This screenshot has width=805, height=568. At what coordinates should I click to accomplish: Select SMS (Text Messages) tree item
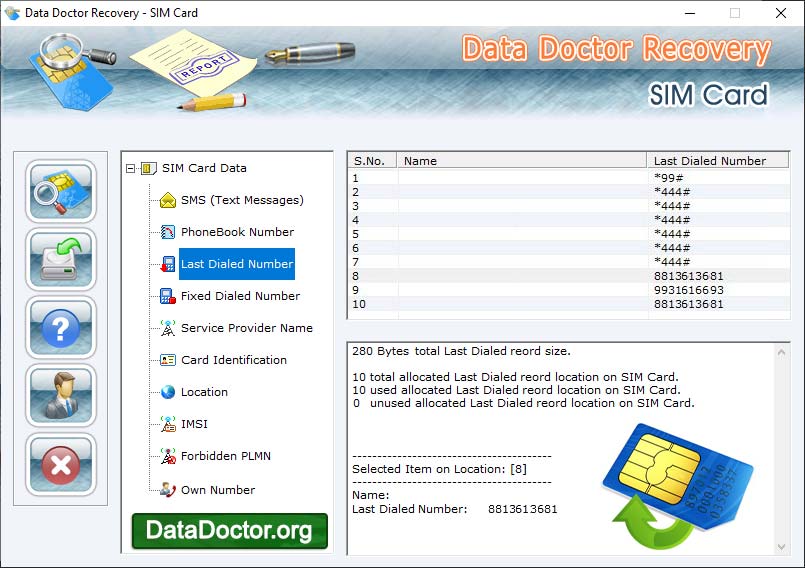click(242, 200)
